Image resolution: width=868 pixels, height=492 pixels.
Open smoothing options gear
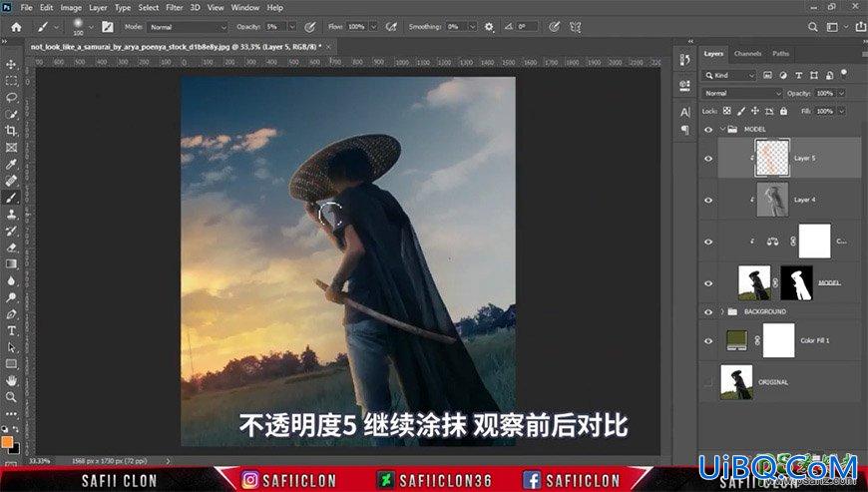coord(489,27)
